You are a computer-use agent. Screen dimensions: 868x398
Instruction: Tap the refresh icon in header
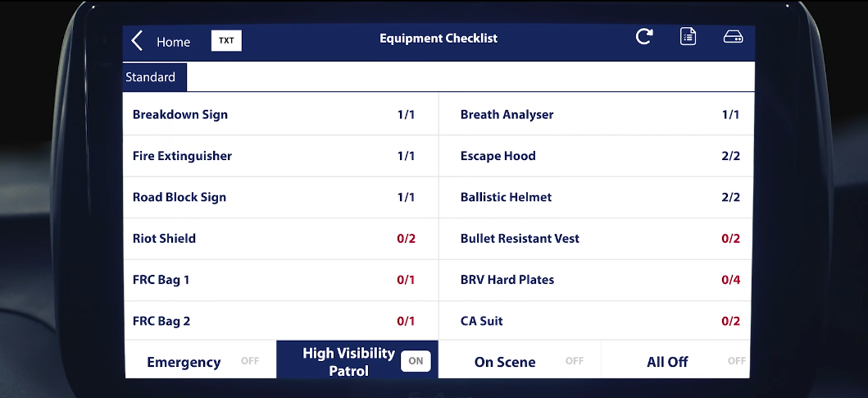click(644, 37)
